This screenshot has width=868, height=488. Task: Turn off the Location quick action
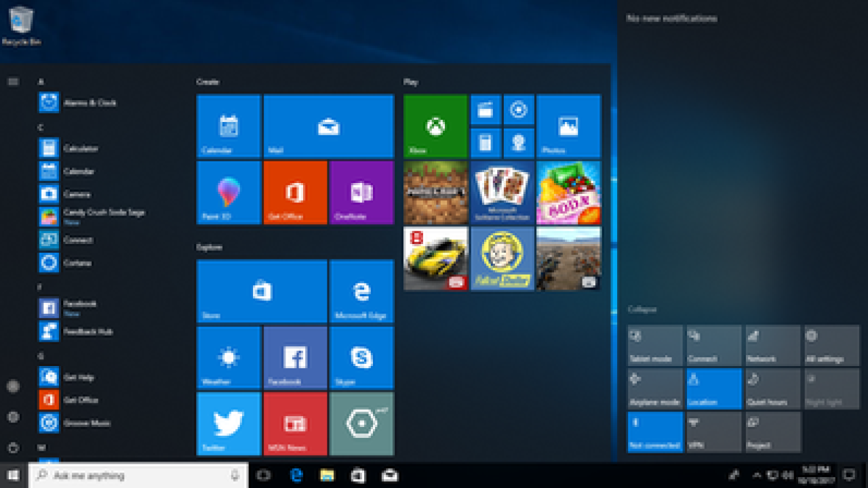[x=713, y=389]
